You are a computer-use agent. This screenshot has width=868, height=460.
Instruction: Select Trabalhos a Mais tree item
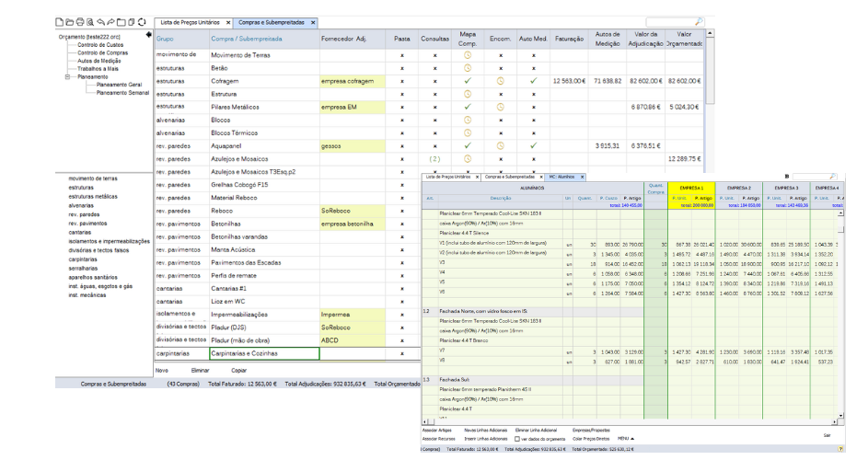point(98,69)
